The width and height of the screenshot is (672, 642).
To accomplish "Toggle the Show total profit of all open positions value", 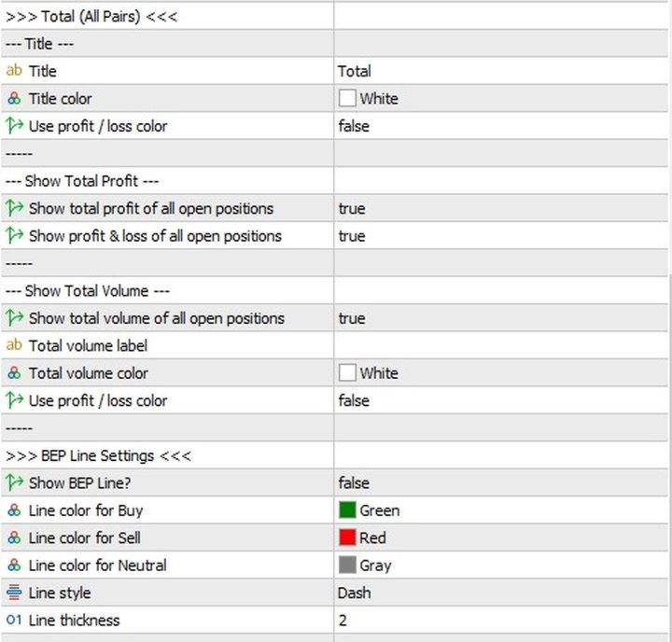I will (x=352, y=208).
